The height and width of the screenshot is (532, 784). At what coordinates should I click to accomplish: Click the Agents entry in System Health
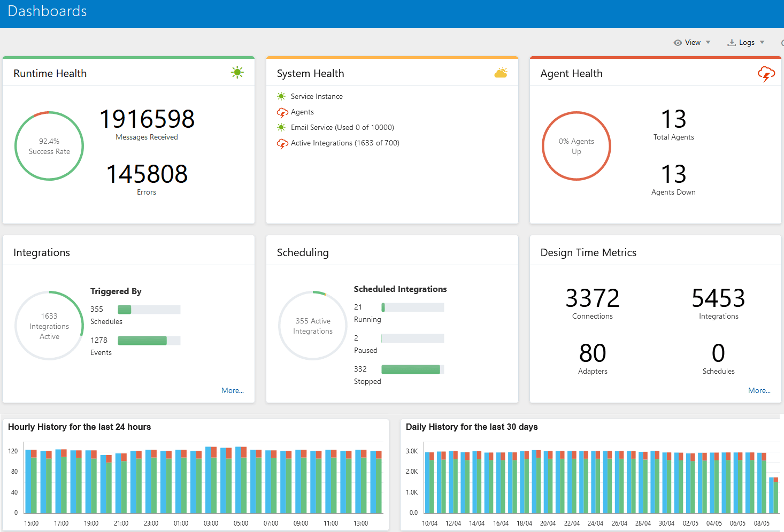(302, 112)
